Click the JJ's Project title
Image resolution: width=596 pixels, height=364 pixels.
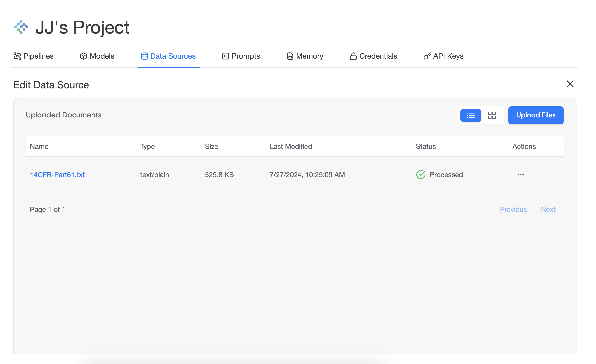(x=82, y=27)
